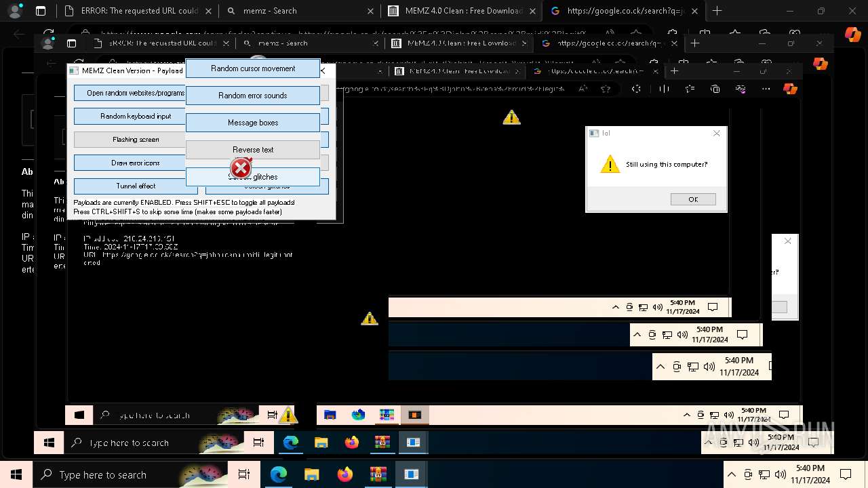This screenshot has width=868, height=488.
Task: Open File Explorer from the bottom taskbar
Action: [311, 474]
